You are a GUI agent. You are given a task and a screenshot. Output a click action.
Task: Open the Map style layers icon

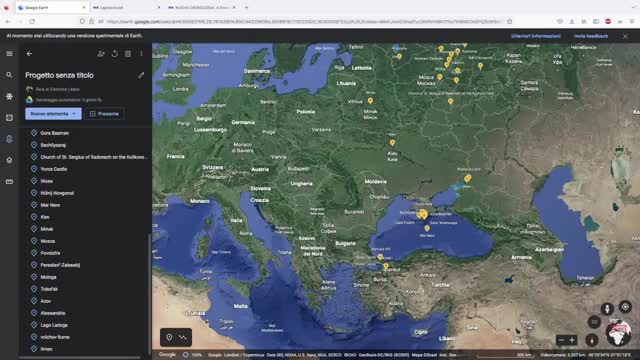pyautogui.click(x=9, y=160)
